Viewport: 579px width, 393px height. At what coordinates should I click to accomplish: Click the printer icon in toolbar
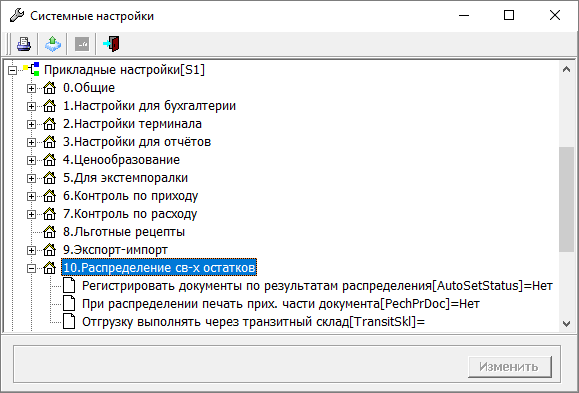point(24,44)
